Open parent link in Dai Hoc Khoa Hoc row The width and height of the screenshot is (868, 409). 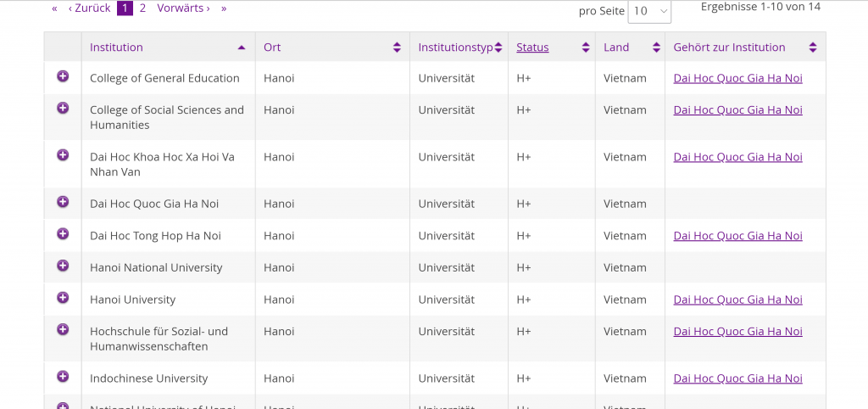tap(738, 157)
